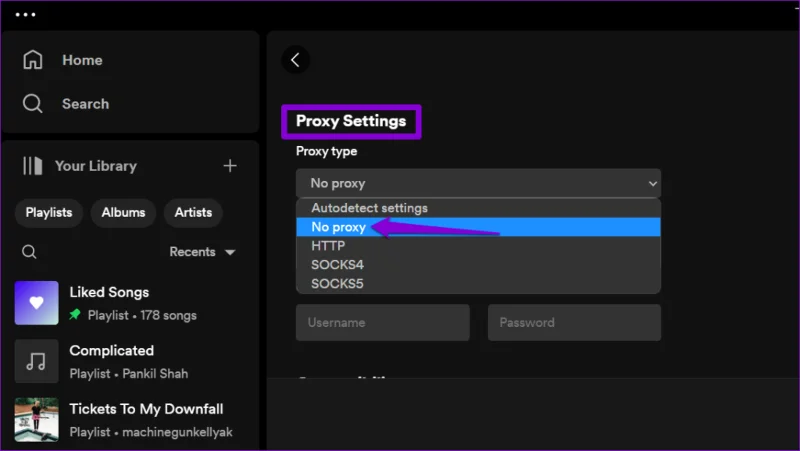Click Playlist · Pankil Shah subtitle
Image resolution: width=800 pixels, height=451 pixels.
point(129,374)
